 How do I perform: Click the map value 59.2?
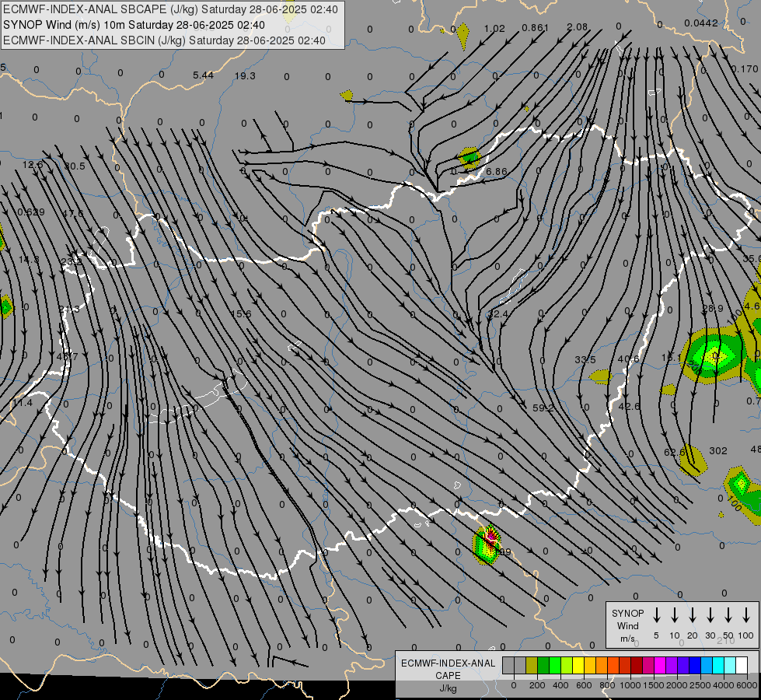coord(543,408)
